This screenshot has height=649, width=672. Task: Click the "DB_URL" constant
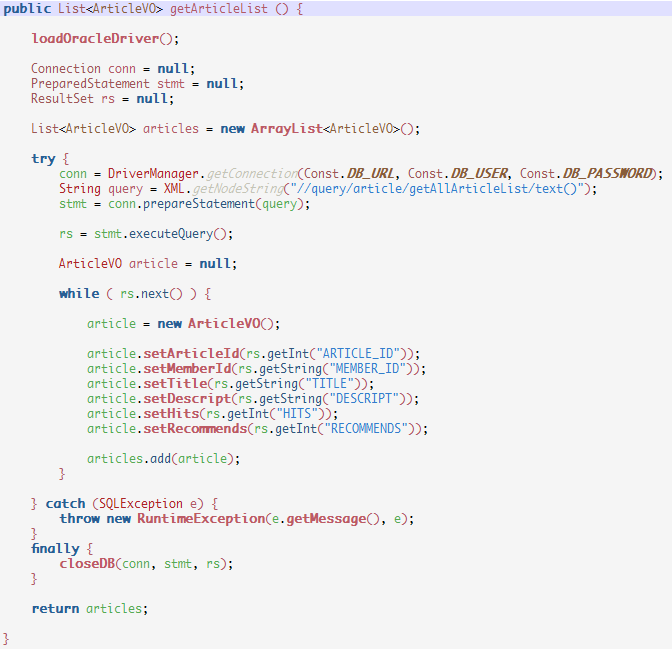tap(371, 174)
